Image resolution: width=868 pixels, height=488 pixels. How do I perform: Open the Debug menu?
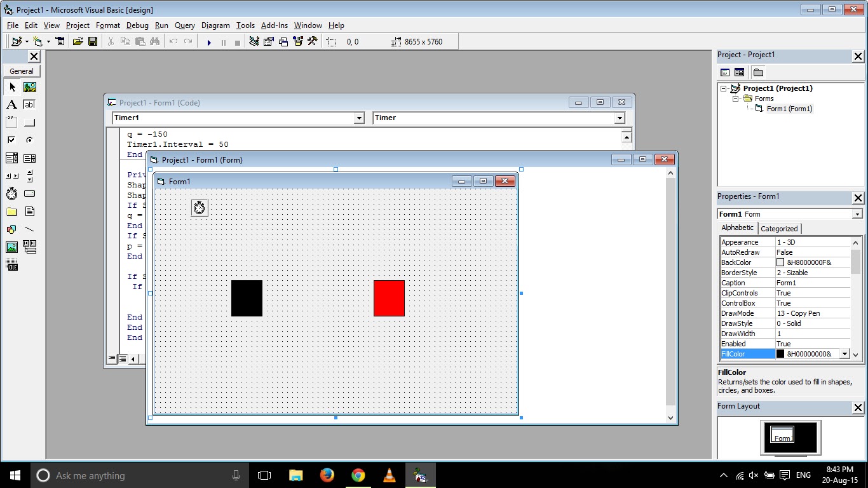point(137,25)
